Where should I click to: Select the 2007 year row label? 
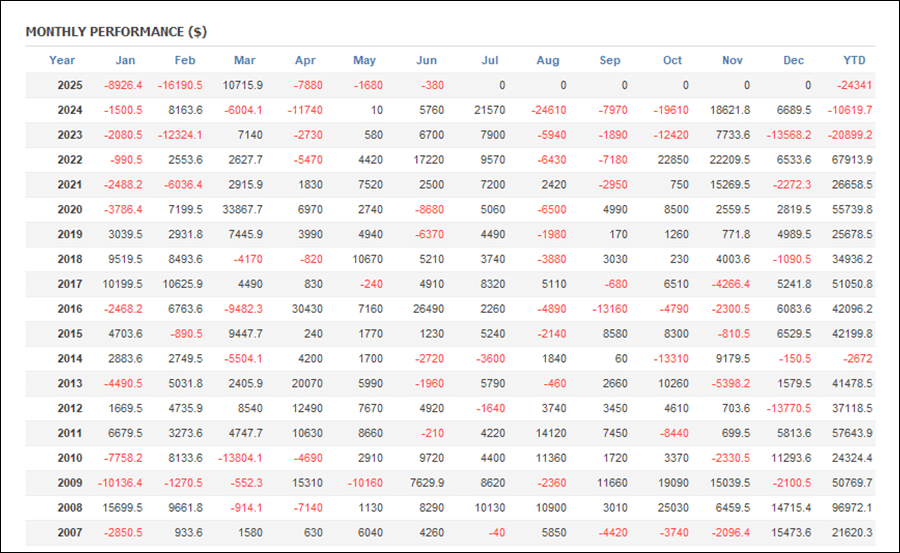(x=70, y=532)
